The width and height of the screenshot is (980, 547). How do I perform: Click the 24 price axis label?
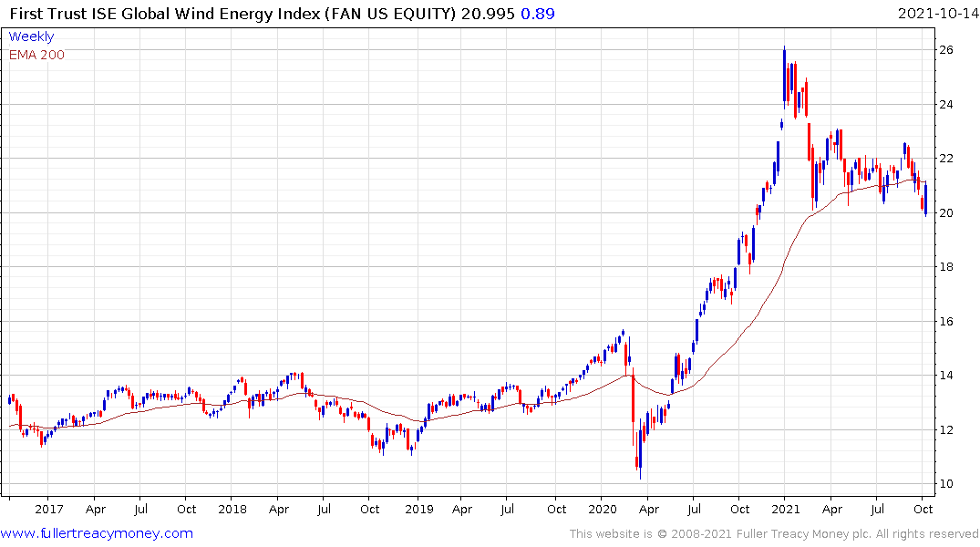click(946, 105)
